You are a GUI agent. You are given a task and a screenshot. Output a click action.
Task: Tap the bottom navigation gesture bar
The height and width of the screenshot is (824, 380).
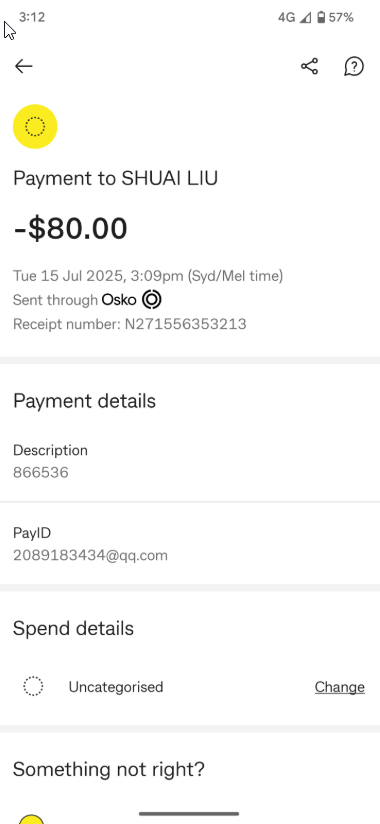tap(189, 814)
